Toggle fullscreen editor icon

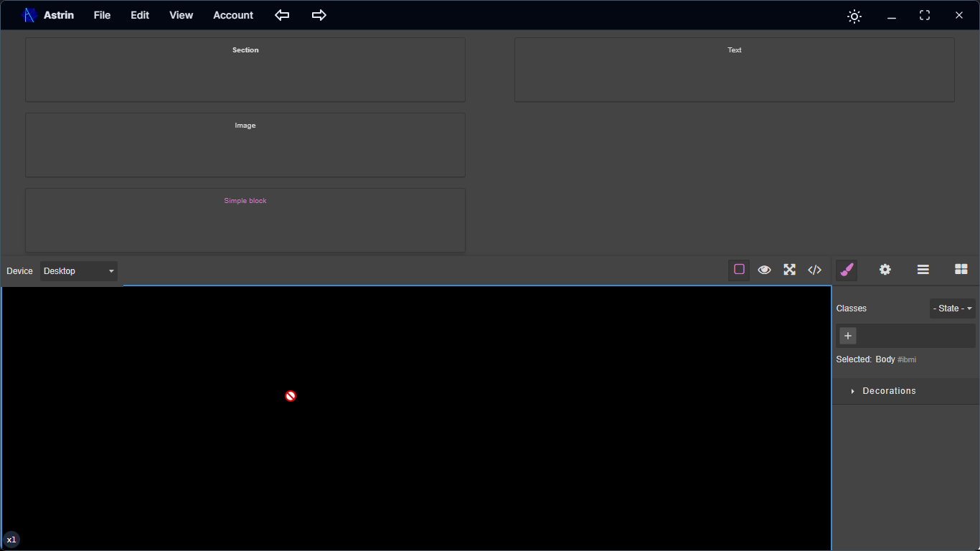pyautogui.click(x=789, y=270)
